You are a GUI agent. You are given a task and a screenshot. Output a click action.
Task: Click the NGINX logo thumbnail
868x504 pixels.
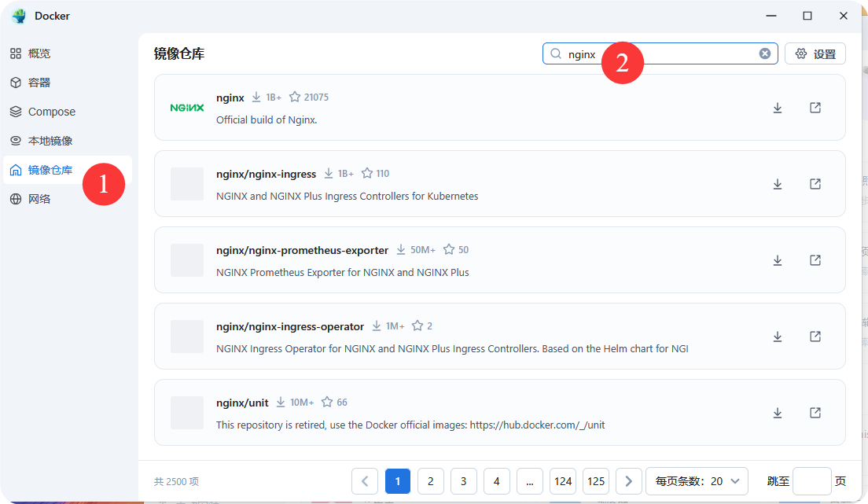[187, 108]
